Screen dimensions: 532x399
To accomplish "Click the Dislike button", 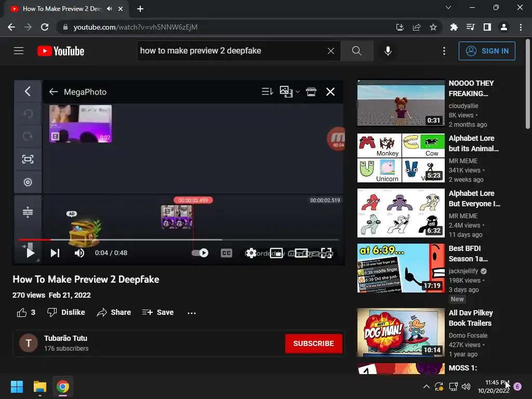I will 66,312.
